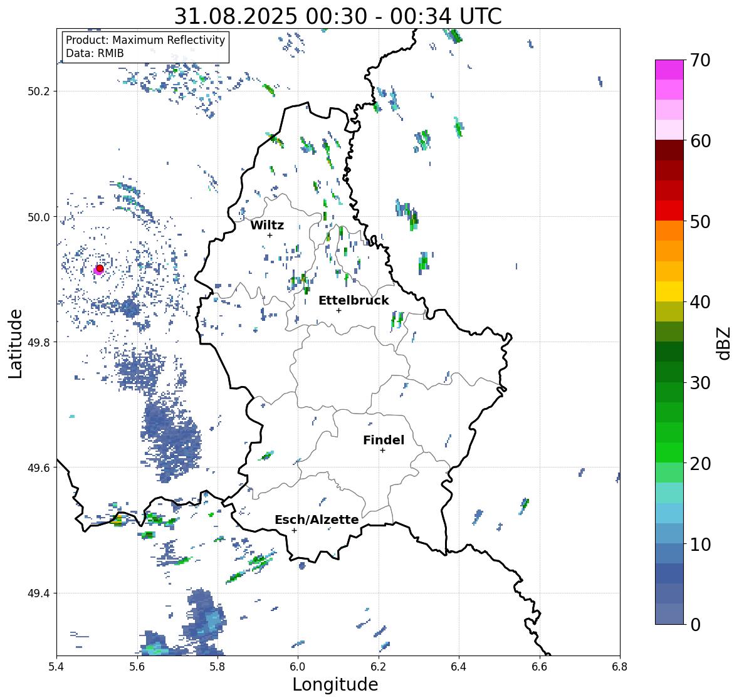739x700 pixels.
Task: Click the Findel station label
Action: [384, 440]
